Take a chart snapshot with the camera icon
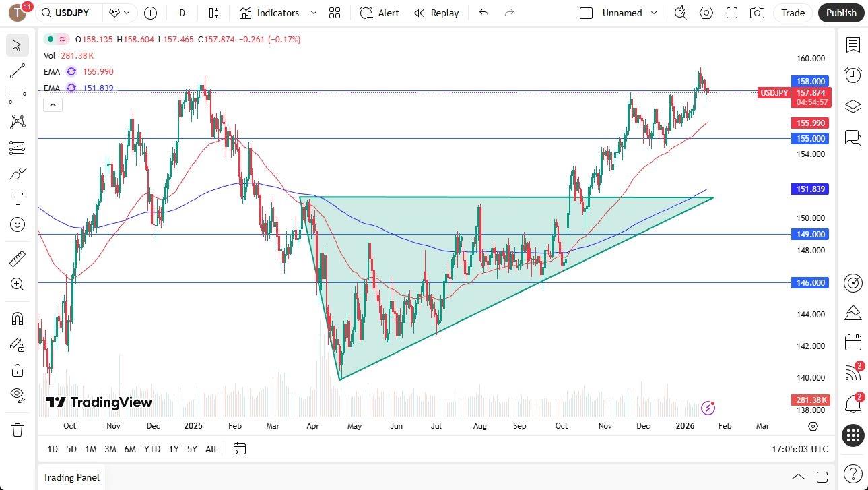 [757, 13]
